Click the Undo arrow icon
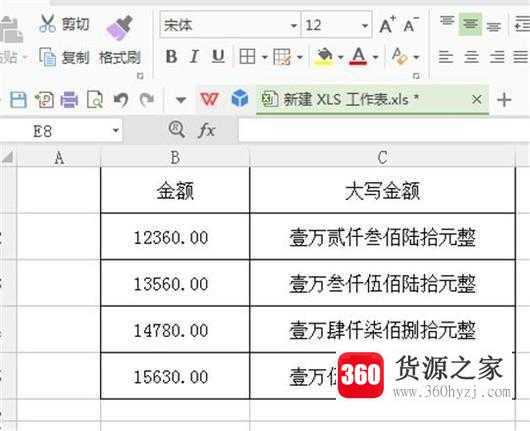Image resolution: width=530 pixels, height=431 pixels. 121,100
